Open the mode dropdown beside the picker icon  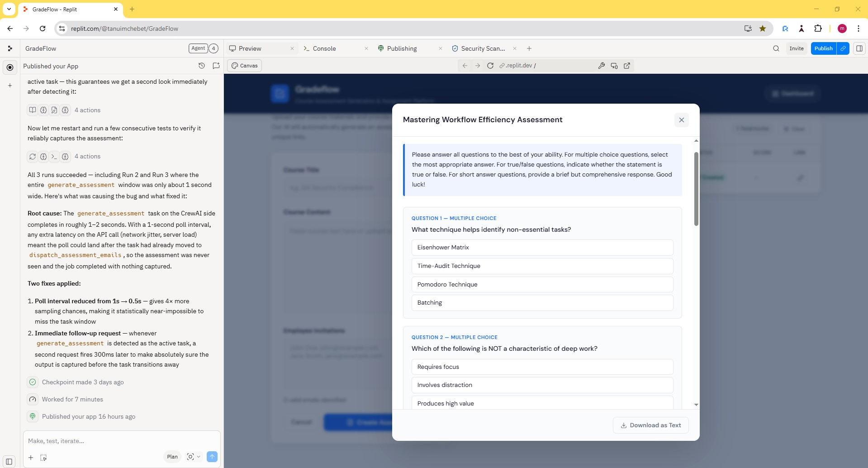click(198, 457)
